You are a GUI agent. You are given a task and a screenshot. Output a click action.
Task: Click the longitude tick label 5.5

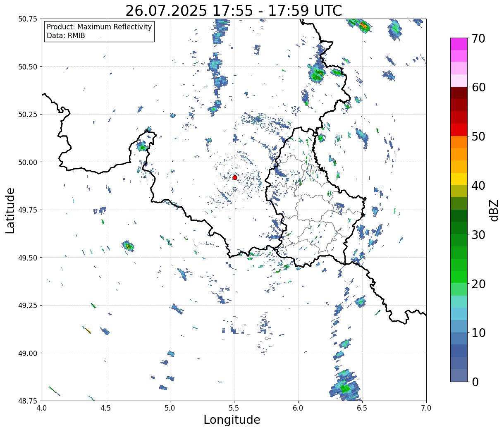coord(234,408)
